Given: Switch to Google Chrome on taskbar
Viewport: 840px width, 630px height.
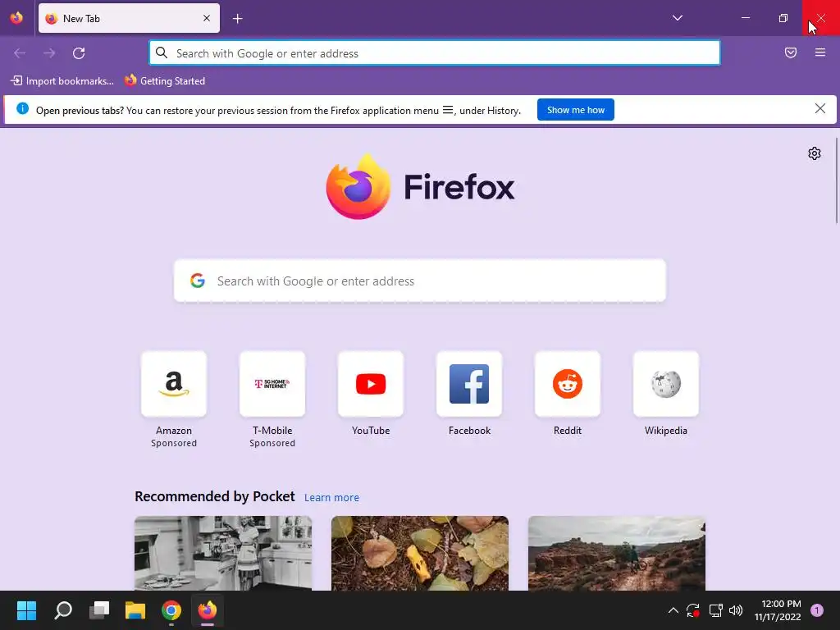Looking at the screenshot, I should tap(171, 610).
